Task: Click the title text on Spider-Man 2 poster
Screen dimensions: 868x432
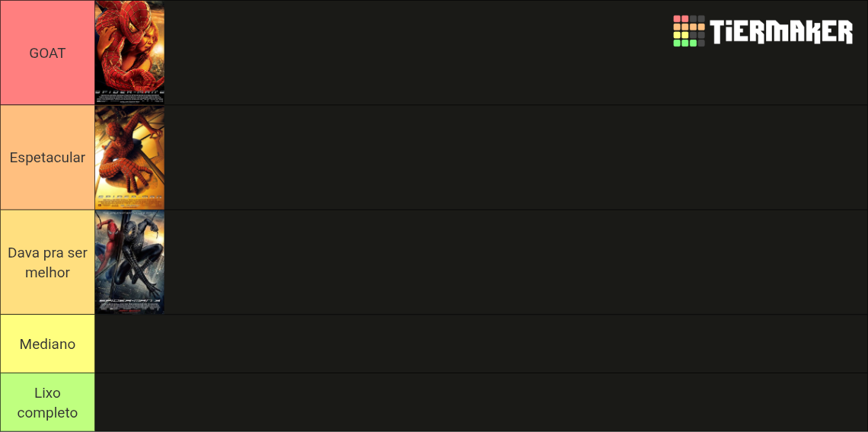Action: [x=129, y=91]
